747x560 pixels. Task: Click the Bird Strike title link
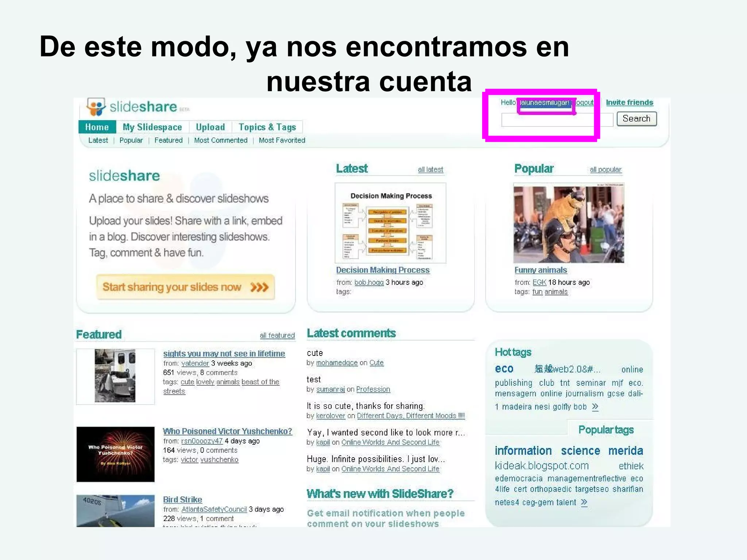[x=182, y=500]
